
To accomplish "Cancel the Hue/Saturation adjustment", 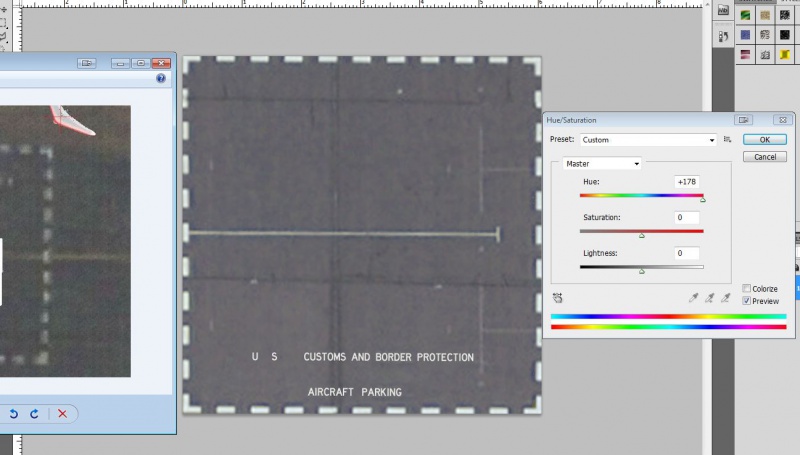I will (x=764, y=157).
